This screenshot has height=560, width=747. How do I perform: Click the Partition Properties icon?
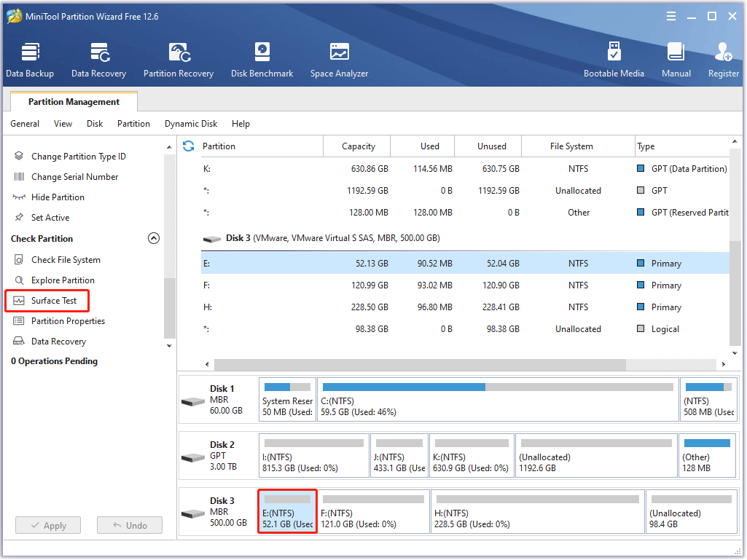click(x=19, y=321)
